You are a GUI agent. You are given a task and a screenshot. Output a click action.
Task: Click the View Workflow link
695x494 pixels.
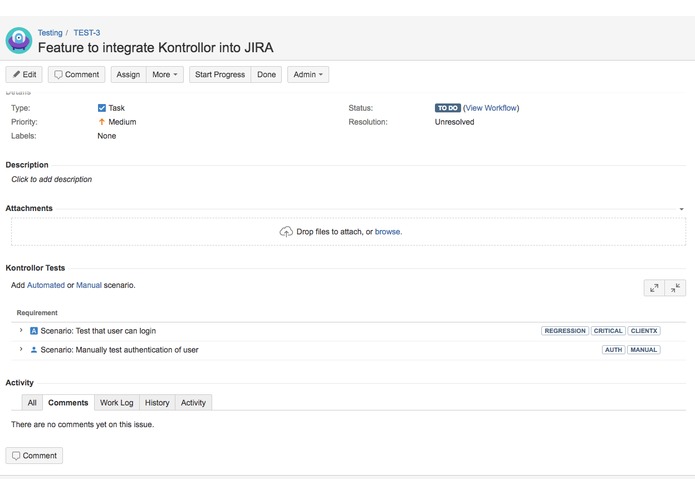pyautogui.click(x=491, y=108)
